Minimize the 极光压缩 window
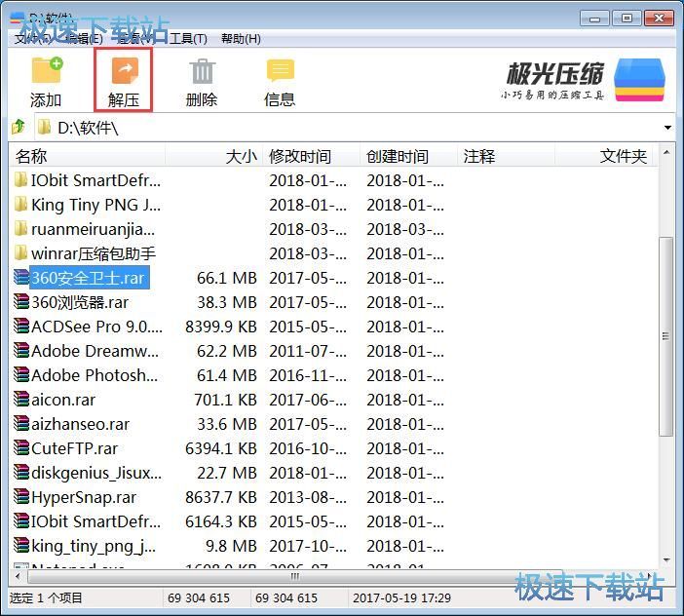684x616 pixels. point(594,19)
